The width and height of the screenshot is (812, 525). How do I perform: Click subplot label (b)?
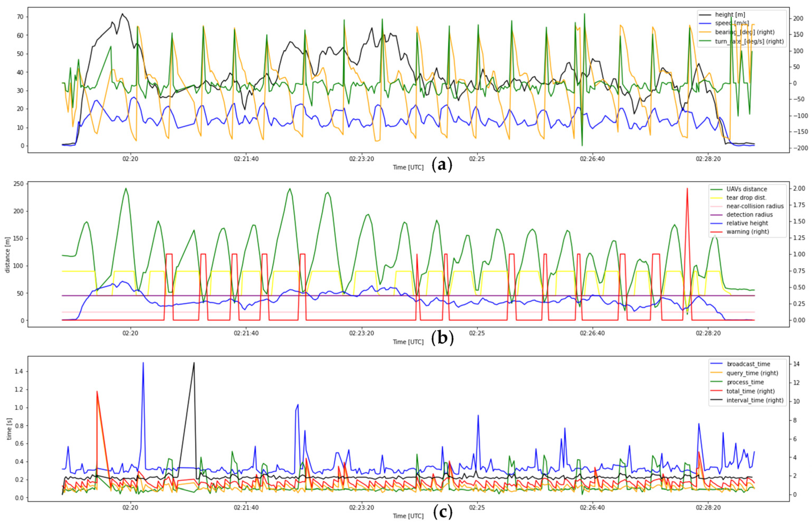[442, 338]
